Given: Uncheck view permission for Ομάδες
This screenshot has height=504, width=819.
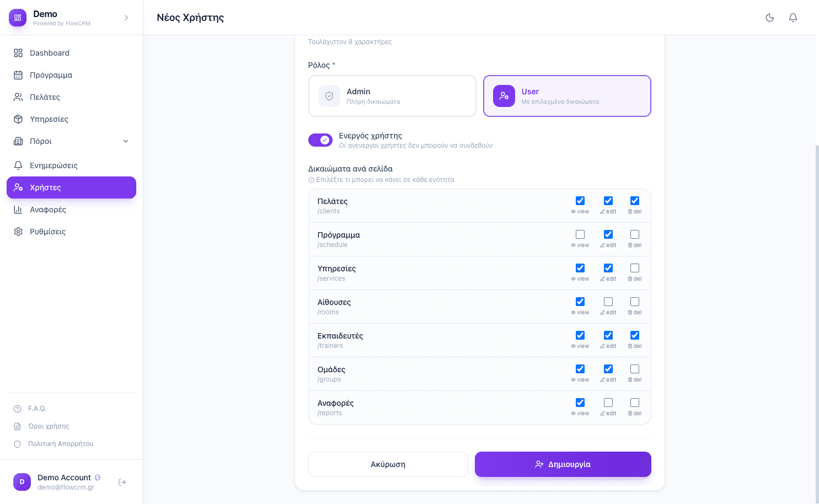Looking at the screenshot, I should tap(580, 369).
